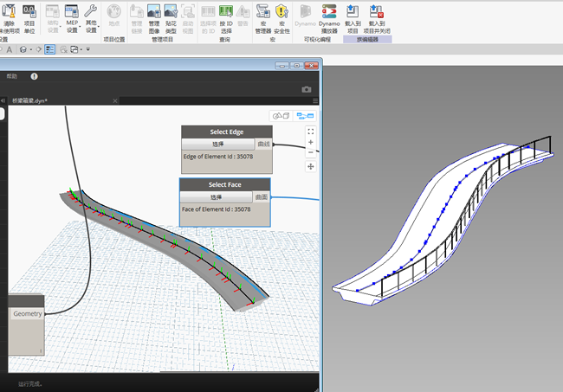
Task: Open the Help (帮助) menu in Dynamo
Action: (12, 76)
